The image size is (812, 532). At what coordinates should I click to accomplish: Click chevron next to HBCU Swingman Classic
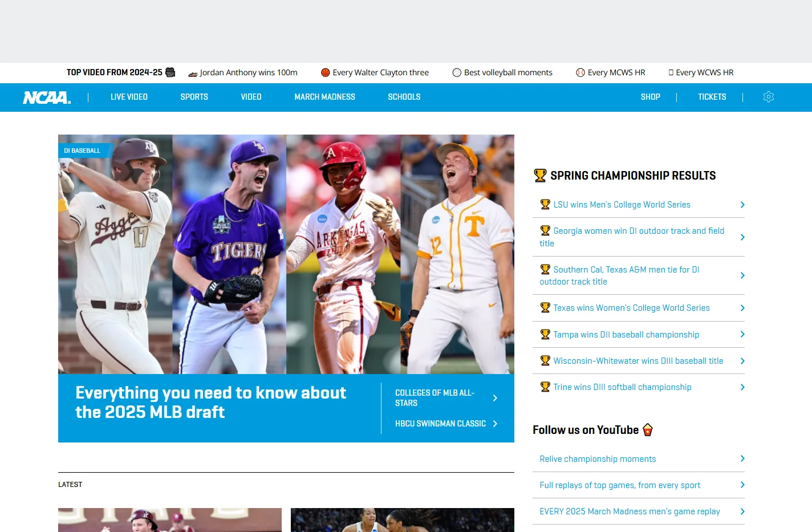tap(495, 424)
